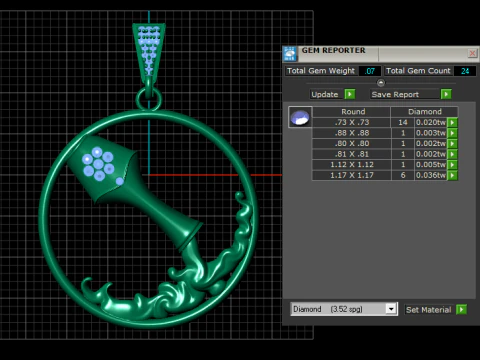480x360 pixels.
Task: Click the Round column header
Action: pos(353,112)
